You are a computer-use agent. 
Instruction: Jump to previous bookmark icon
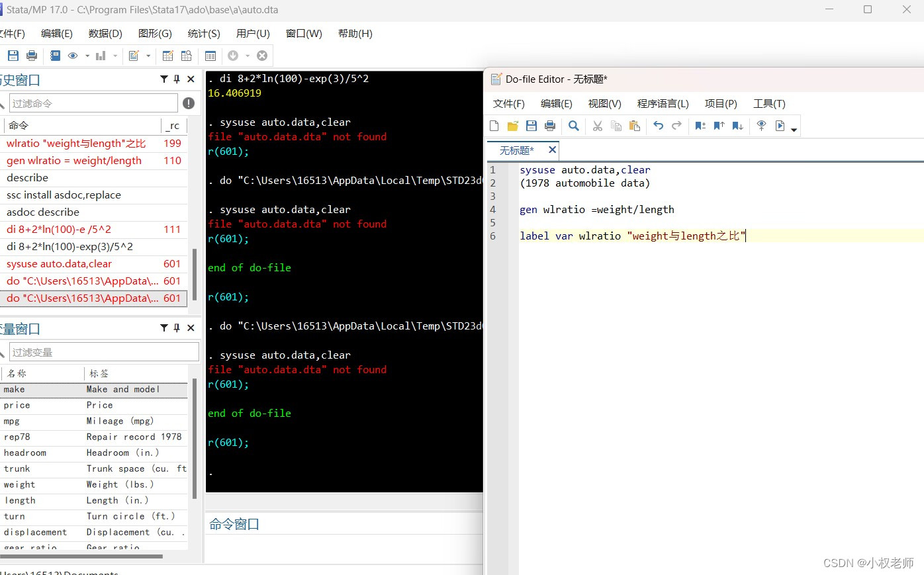point(719,126)
